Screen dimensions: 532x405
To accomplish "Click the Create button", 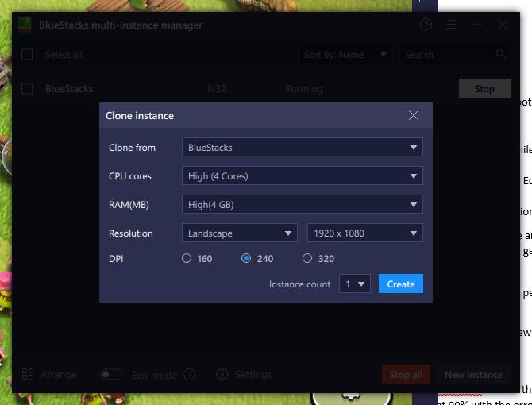I will [400, 283].
